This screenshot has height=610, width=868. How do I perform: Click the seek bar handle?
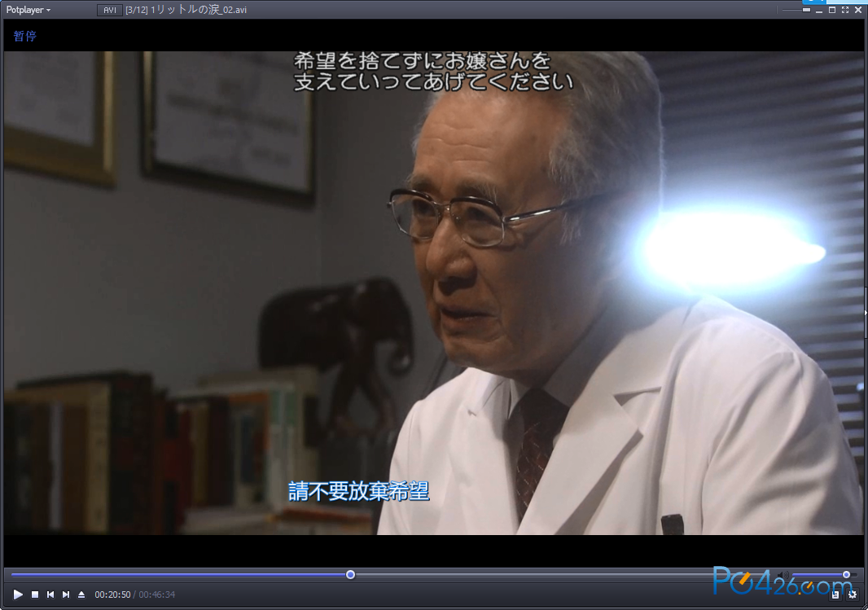pyautogui.click(x=350, y=575)
